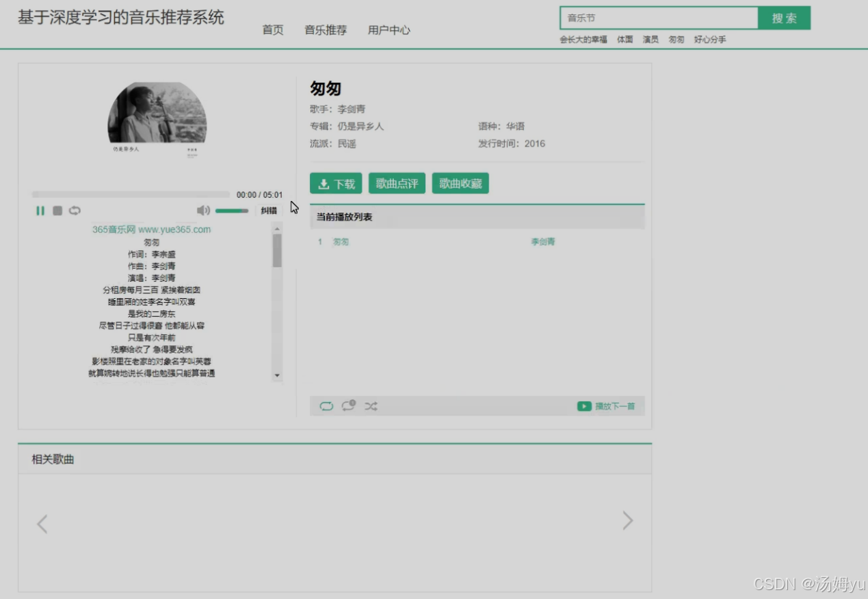Enable shuffle play mode icon

point(371,406)
